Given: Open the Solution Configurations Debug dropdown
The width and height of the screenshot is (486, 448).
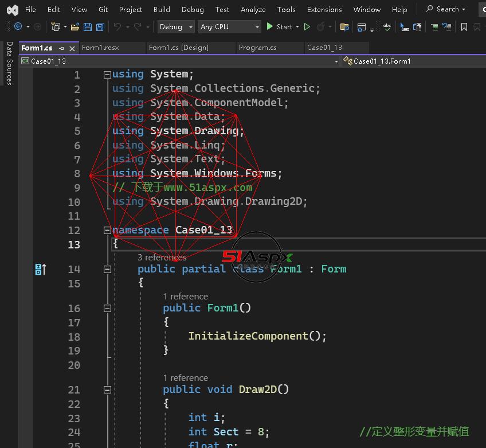Looking at the screenshot, I should click(176, 27).
